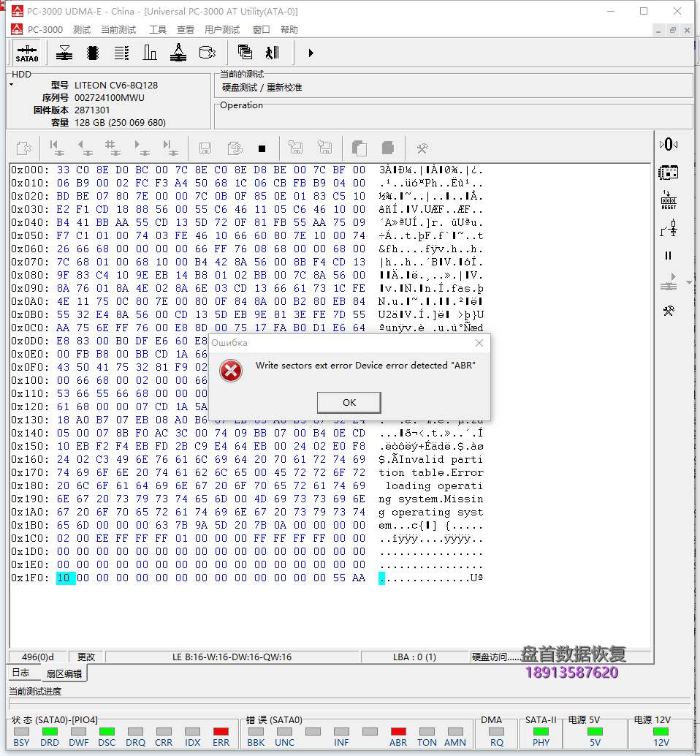Image resolution: width=700 pixels, height=756 pixels.
Task: Click the black play arrow in main toolbar
Action: [x=311, y=53]
